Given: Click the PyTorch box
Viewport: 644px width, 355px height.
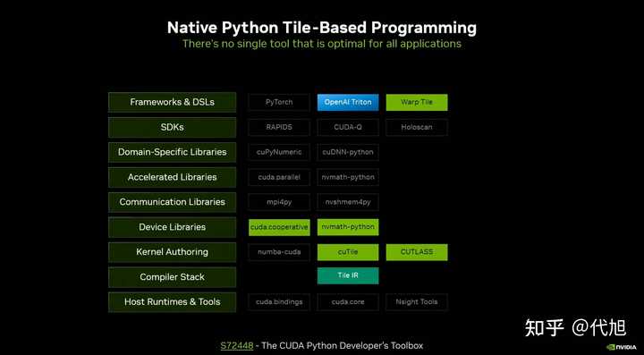Looking at the screenshot, I should coord(279,102).
